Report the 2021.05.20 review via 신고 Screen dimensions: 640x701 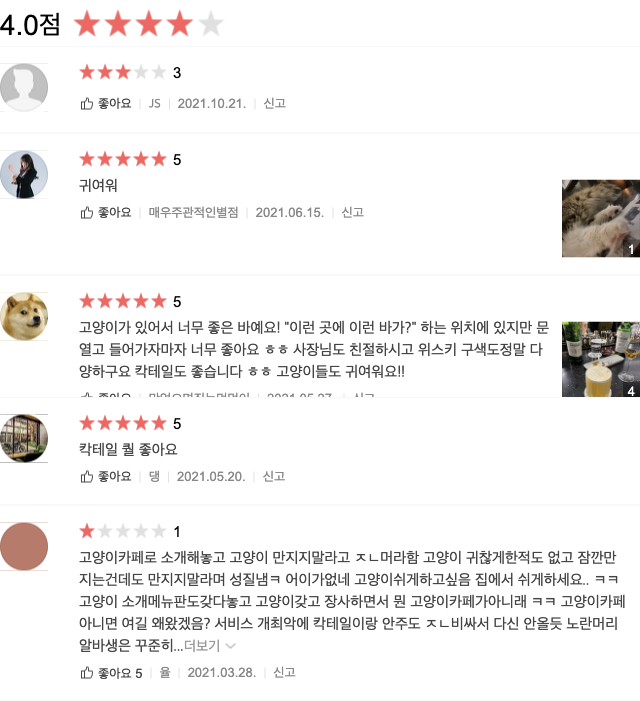point(274,476)
